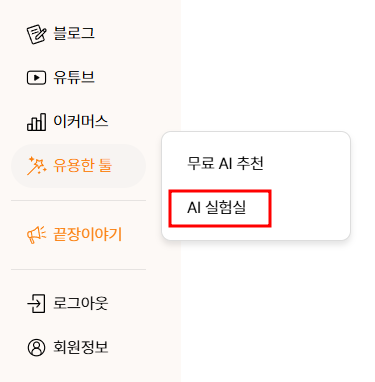Click the 유튜브 label text
The width and height of the screenshot is (375, 382).
[74, 78]
